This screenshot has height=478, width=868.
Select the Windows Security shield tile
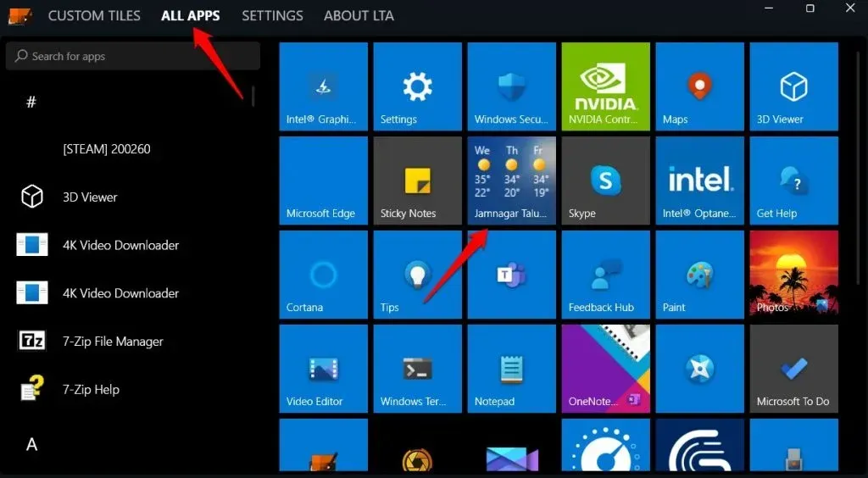pyautogui.click(x=511, y=86)
